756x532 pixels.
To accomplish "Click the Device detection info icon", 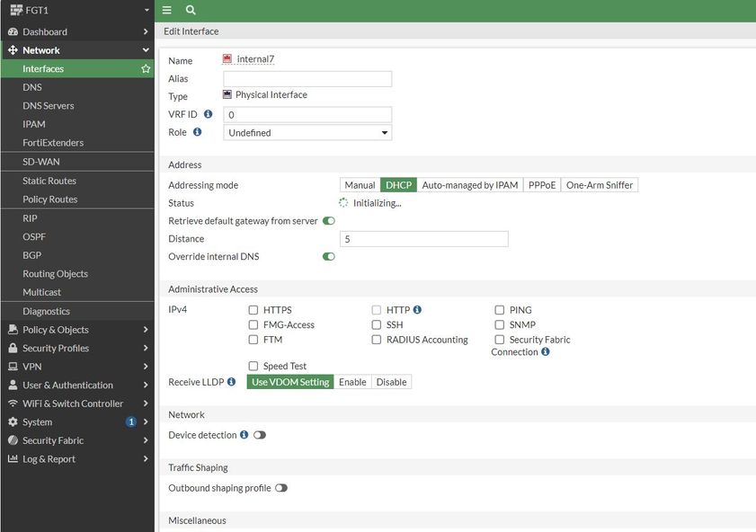I will tap(244, 435).
